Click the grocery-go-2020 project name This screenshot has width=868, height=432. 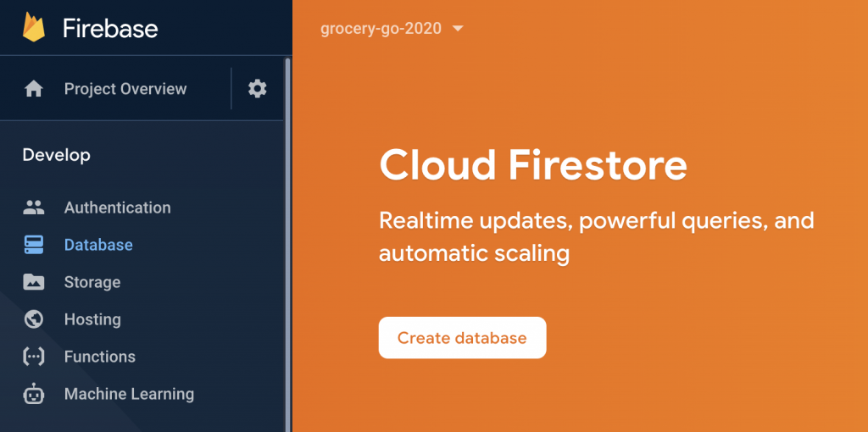point(381,28)
